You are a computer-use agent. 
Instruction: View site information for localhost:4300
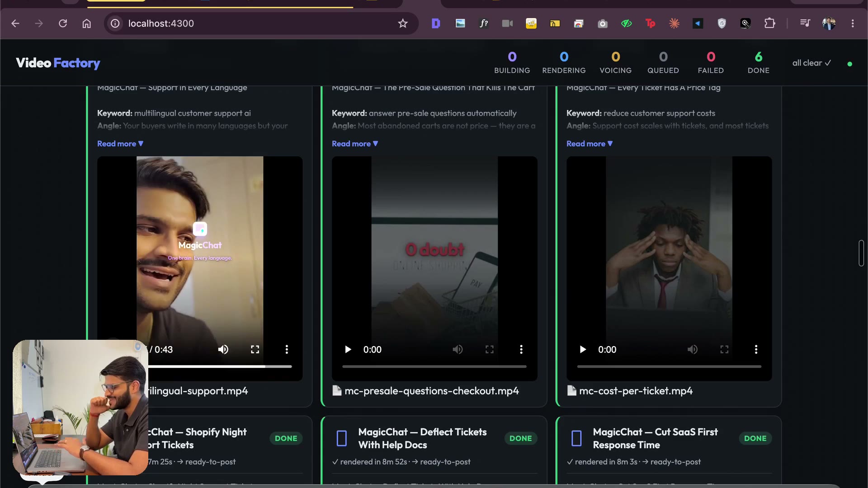click(x=115, y=23)
